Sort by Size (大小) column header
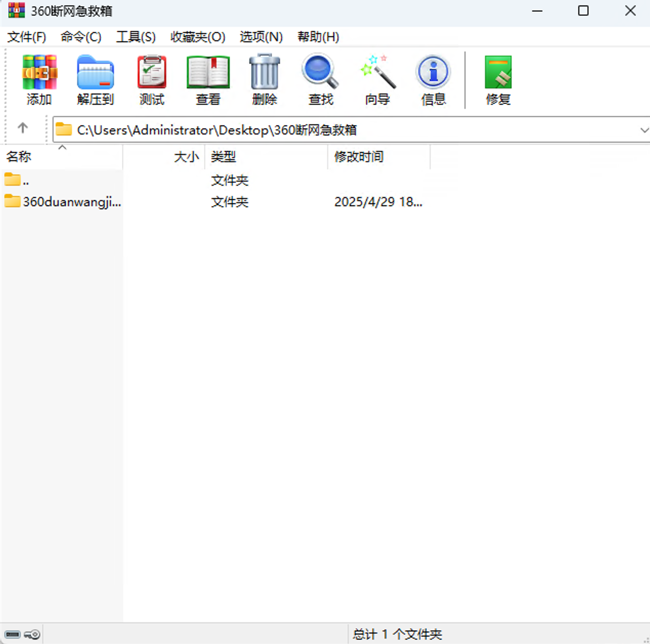650x644 pixels. tap(164, 157)
